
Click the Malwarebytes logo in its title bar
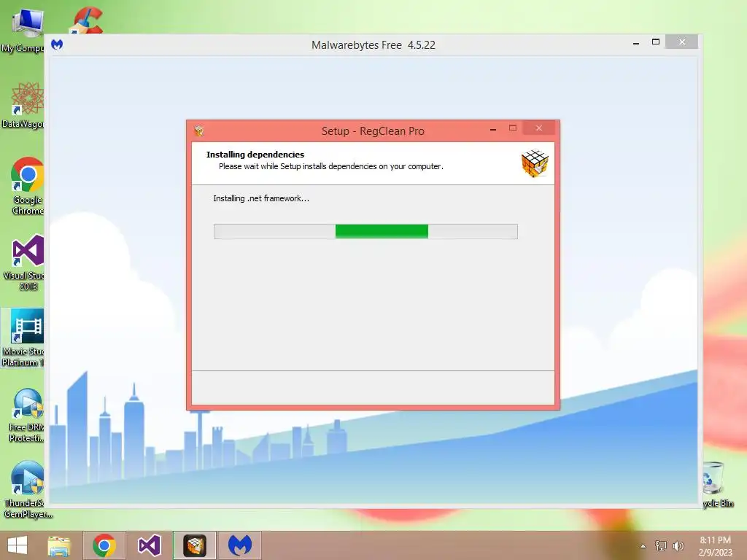coord(57,44)
